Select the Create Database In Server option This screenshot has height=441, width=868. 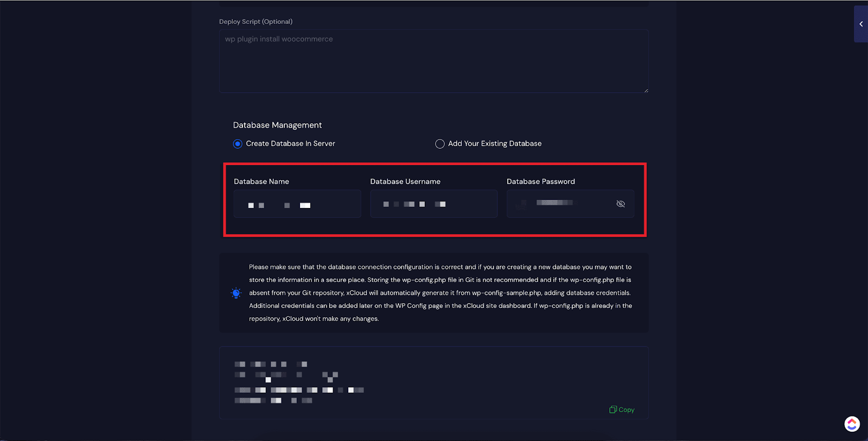tap(238, 144)
